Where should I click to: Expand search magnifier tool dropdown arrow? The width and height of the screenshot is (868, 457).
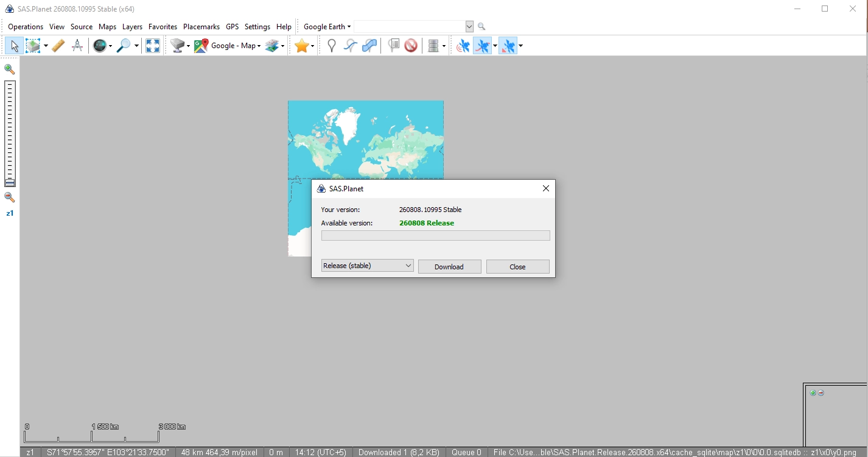(x=136, y=46)
